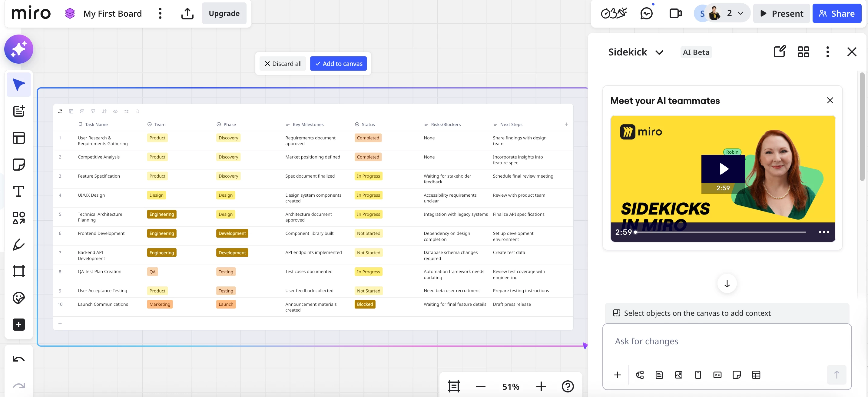Open the templates panel icon
Screen dimensions: 868x397
(x=18, y=138)
